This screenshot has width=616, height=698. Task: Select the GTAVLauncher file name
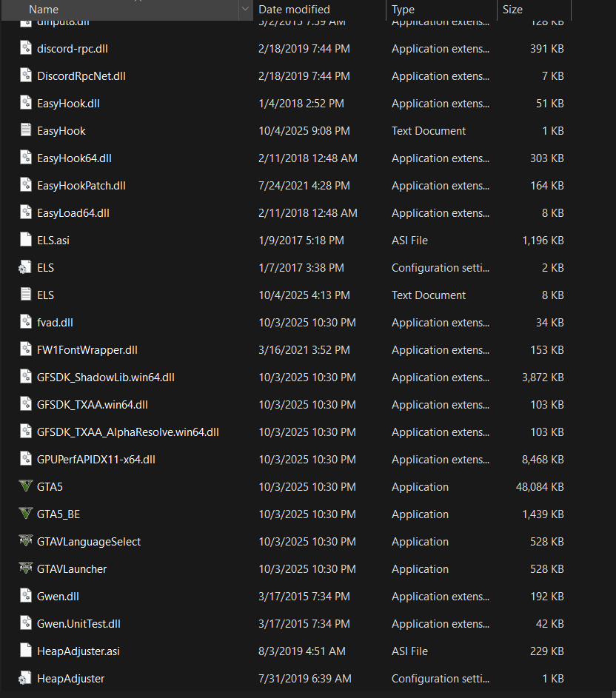[72, 569]
